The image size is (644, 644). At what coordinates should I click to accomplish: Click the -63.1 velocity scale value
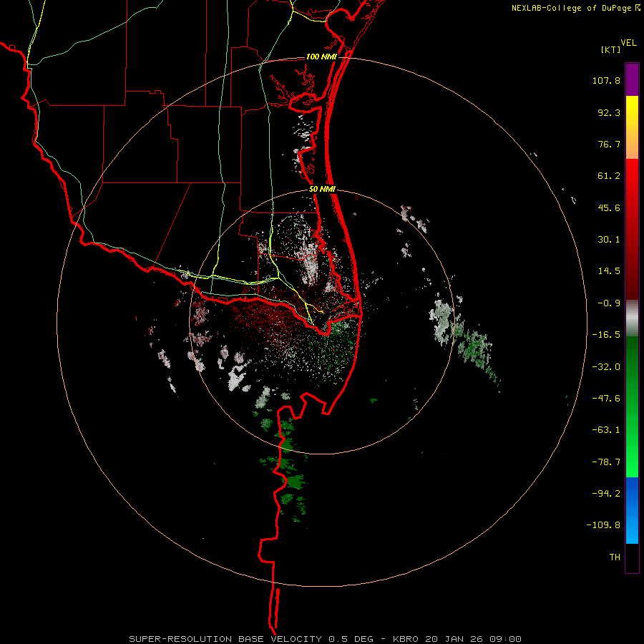606,430
